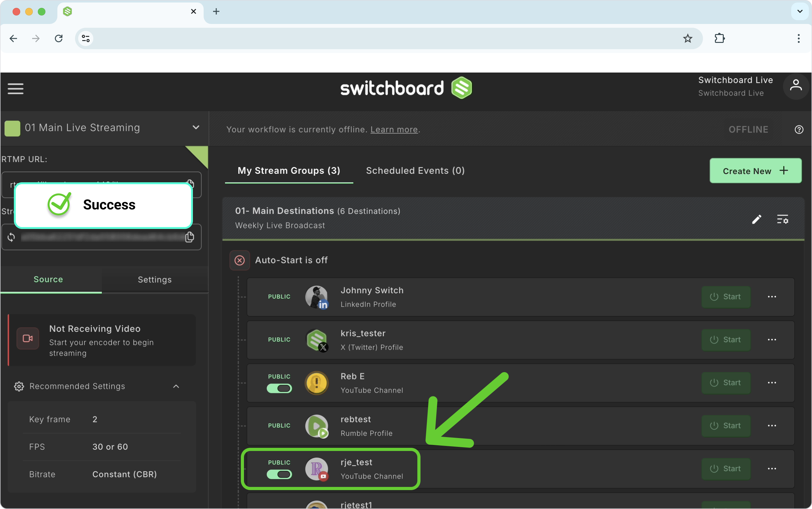Bookmark this page with the star icon
The width and height of the screenshot is (812, 509).
point(688,38)
